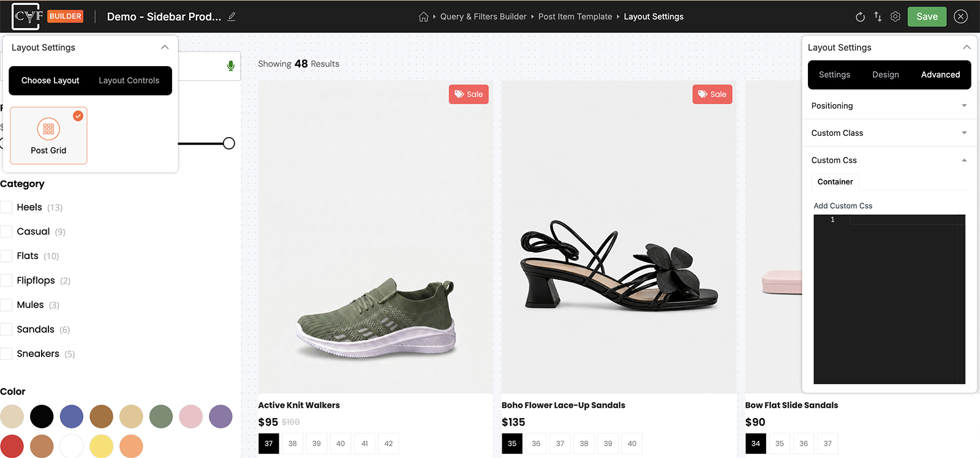Open the Active Knit Walkers product title
This screenshot has height=458, width=980.
[299, 405]
